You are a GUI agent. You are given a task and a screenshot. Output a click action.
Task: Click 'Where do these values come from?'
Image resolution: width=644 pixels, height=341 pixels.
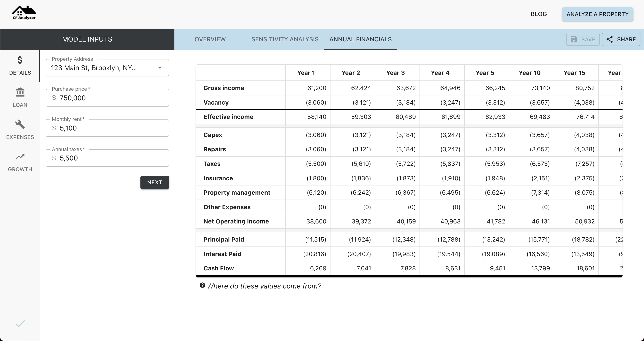[264, 286]
